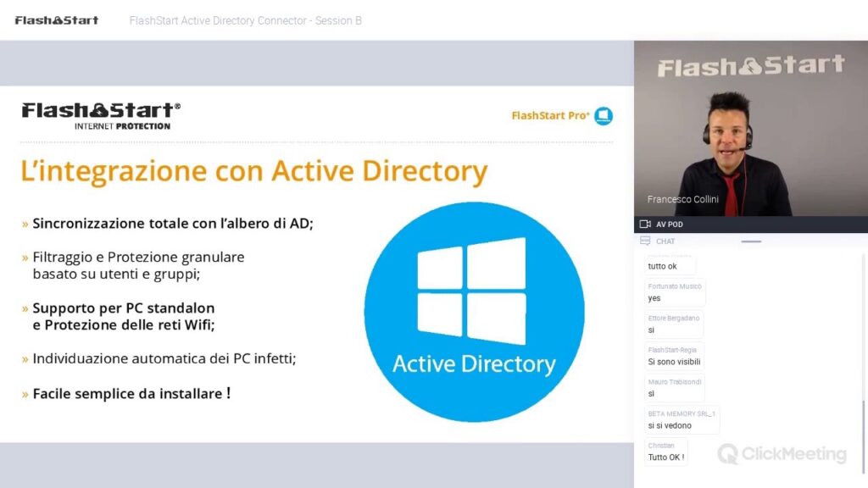Click the bullet 'Facile semplice da installare !'

tap(131, 393)
